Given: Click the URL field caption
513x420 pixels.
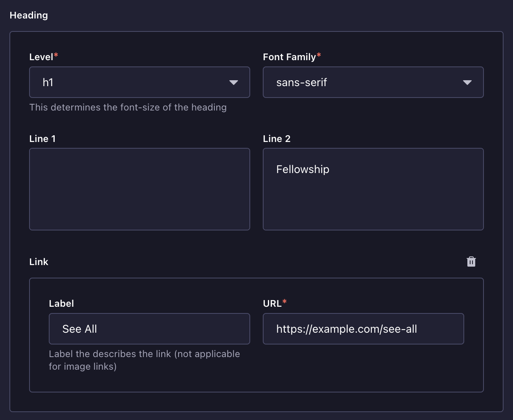Looking at the screenshot, I should (x=272, y=304).
